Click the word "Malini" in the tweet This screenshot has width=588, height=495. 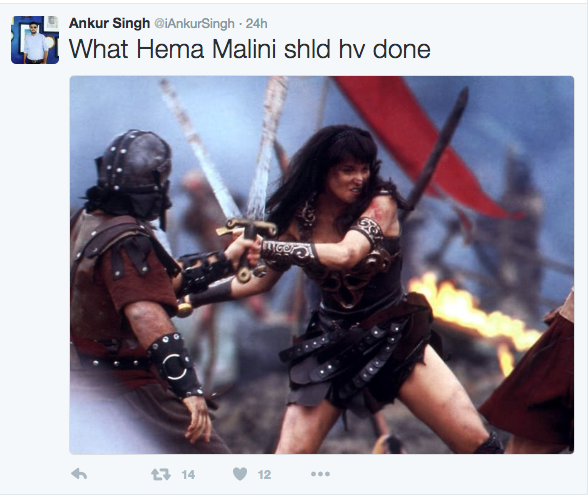[244, 49]
